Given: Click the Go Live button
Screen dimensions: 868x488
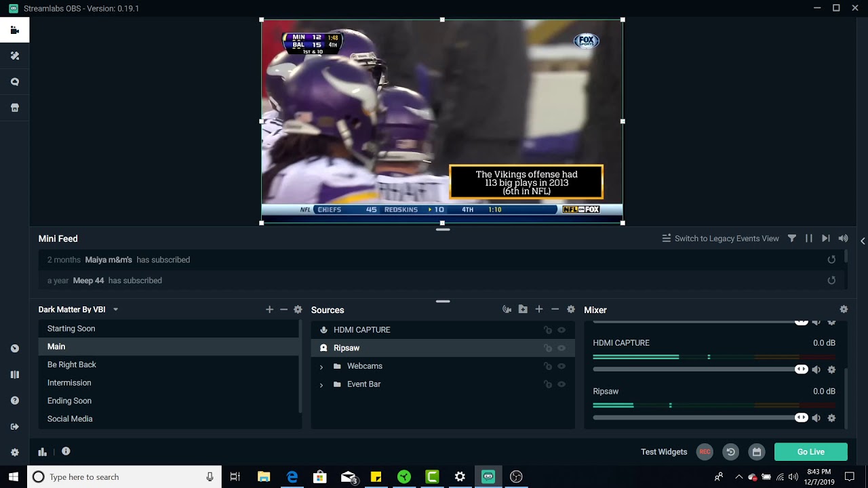Looking at the screenshot, I should [x=811, y=452].
